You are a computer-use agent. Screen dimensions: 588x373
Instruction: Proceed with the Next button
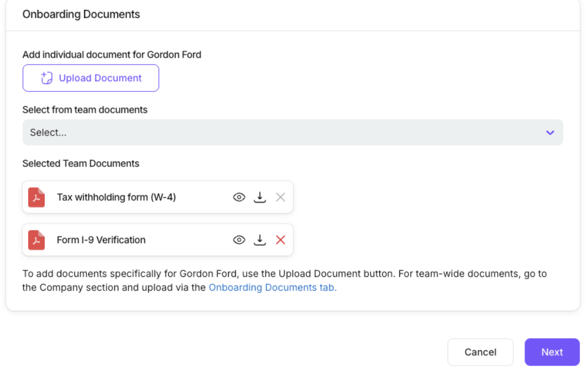[552, 352]
